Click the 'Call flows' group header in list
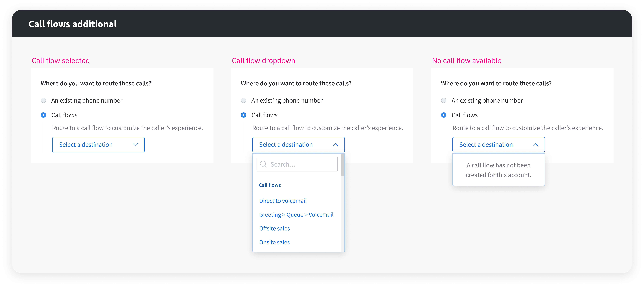The image size is (644, 287). point(270,185)
